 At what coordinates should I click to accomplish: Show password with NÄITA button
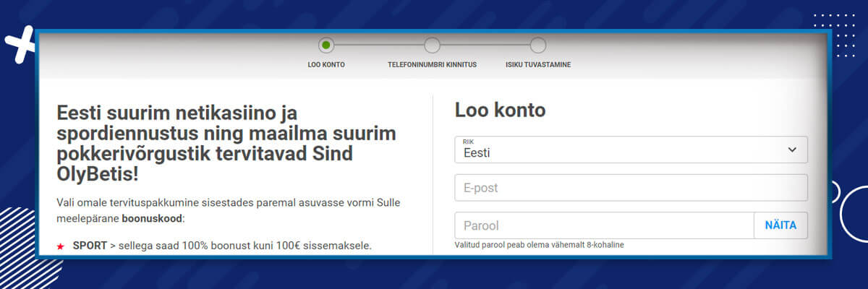(781, 225)
